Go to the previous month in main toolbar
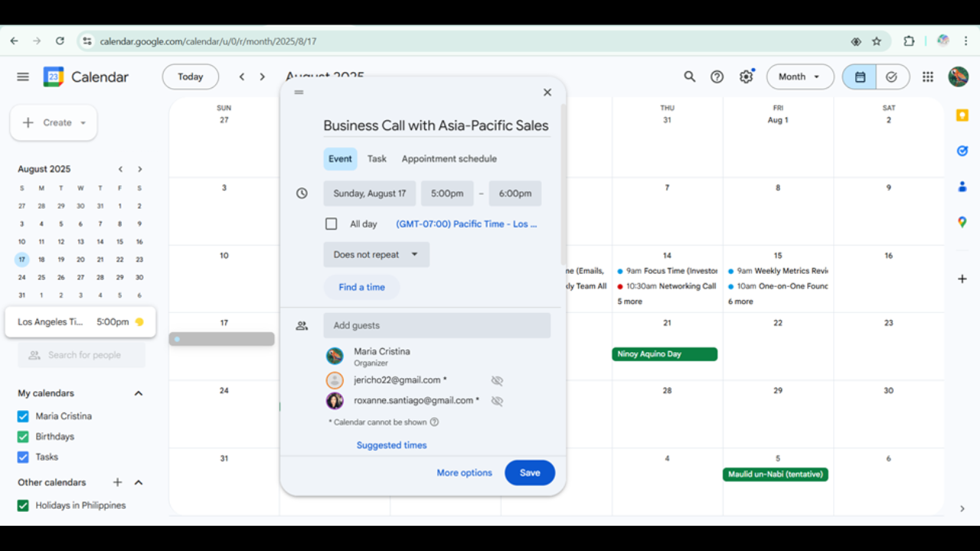The height and width of the screenshot is (551, 980). [242, 77]
